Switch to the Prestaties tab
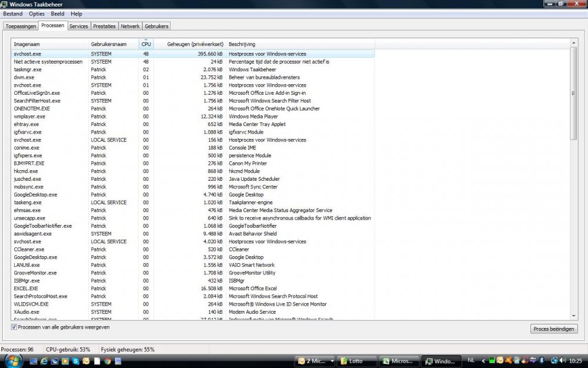588x368 pixels. tap(104, 26)
